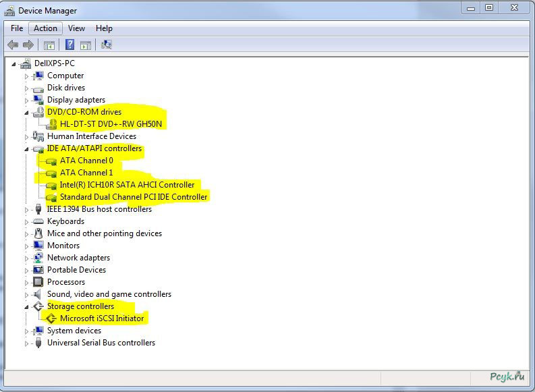Viewport: 535px width, 392px height.
Task: Click the HL-DT-ST DVD drive icon
Action: [x=51, y=124]
